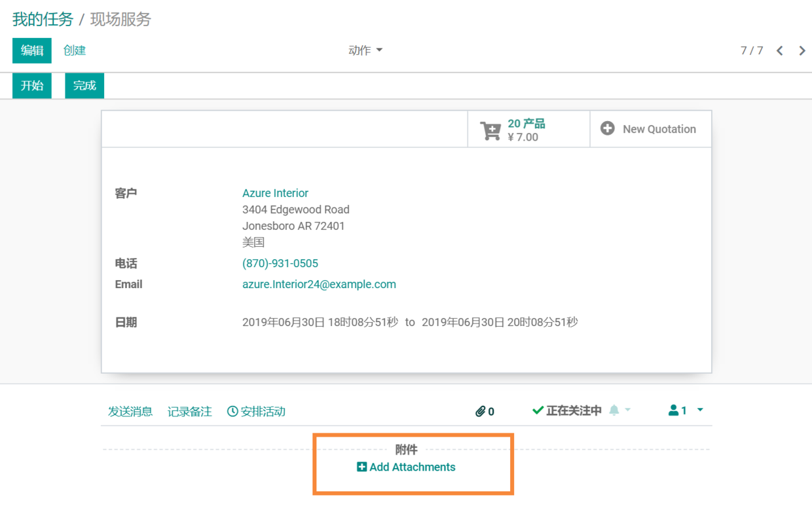Click the 电话 field label
This screenshot has width=812, height=510.
point(126,263)
